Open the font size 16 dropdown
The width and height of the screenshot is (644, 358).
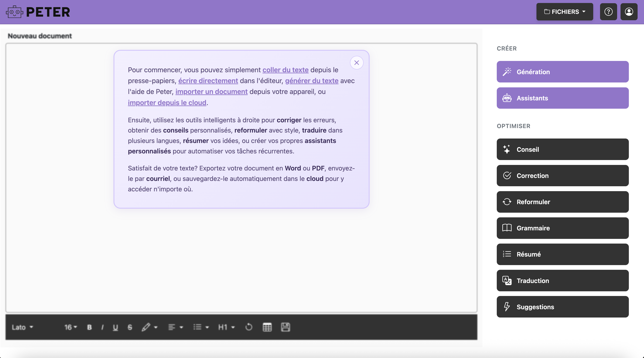(70, 327)
